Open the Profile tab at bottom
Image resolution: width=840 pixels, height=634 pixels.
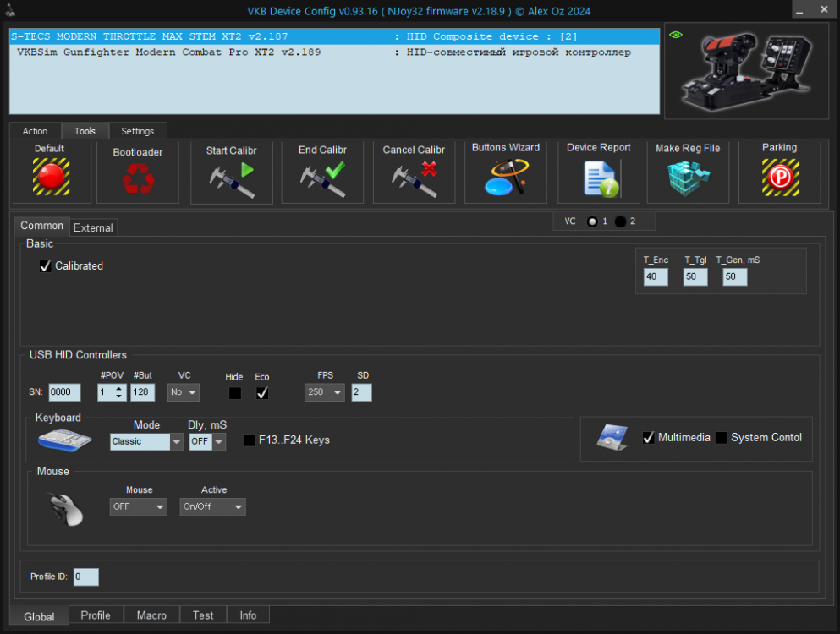point(96,615)
